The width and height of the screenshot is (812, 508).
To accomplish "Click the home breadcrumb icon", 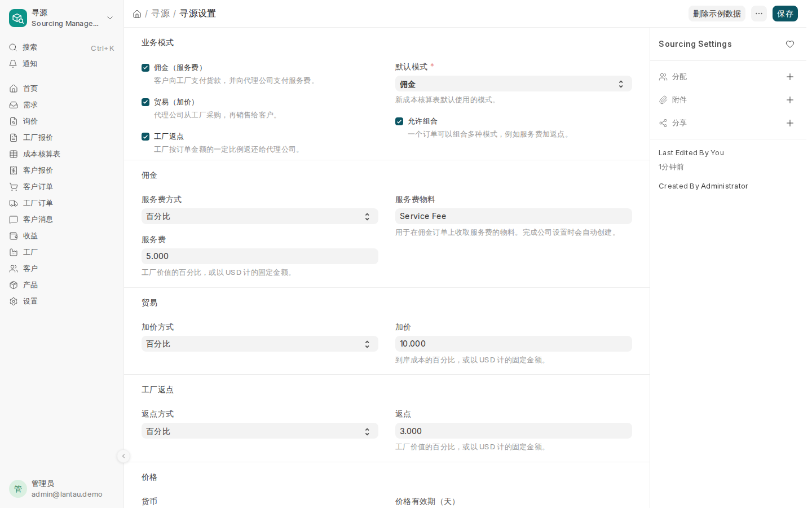I will click(137, 14).
